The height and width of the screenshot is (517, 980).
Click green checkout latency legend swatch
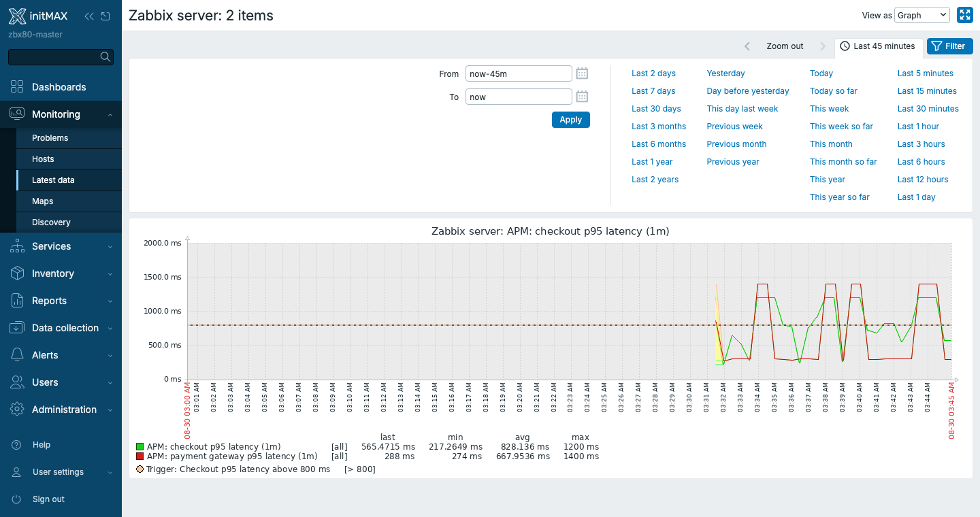click(x=140, y=447)
